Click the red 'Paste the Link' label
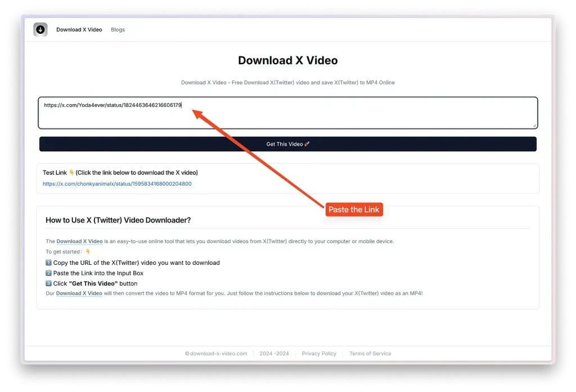This screenshot has width=576, height=392. [354, 210]
